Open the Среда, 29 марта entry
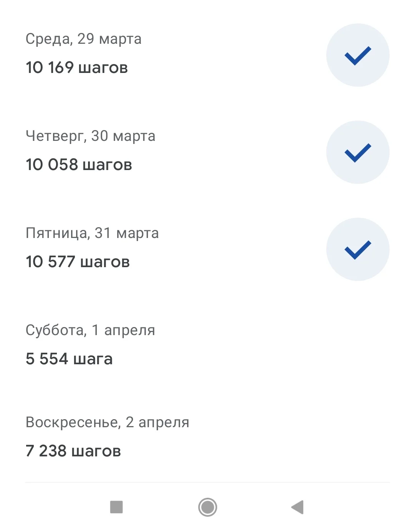Viewport: 415px width, 532px height. click(x=83, y=39)
